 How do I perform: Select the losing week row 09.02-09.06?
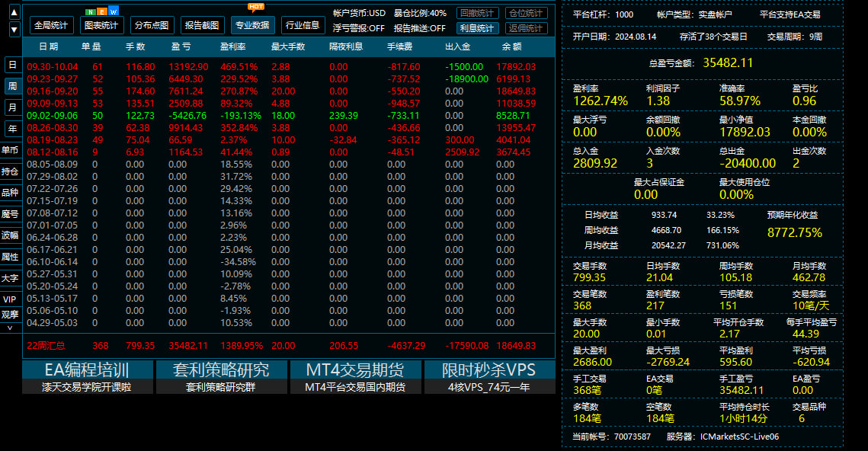click(288, 115)
